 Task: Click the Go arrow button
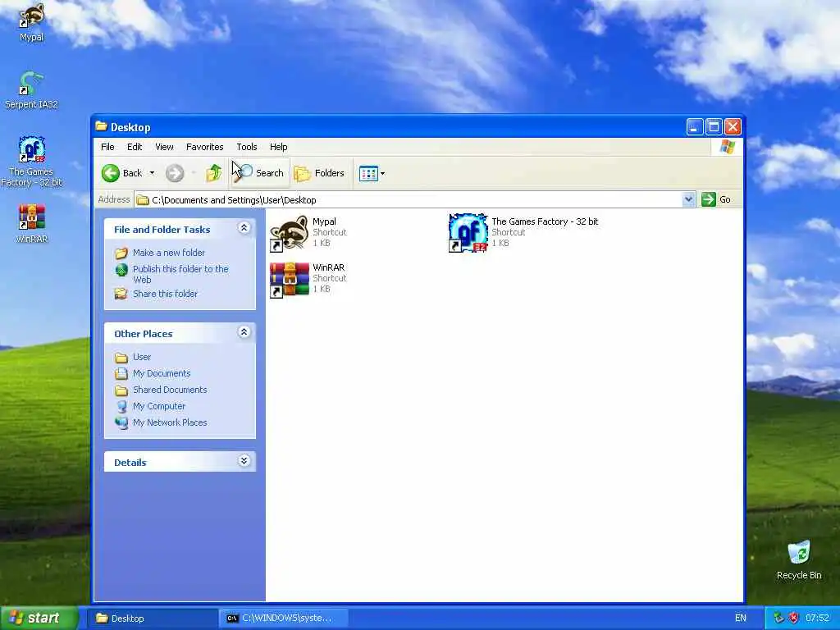708,199
